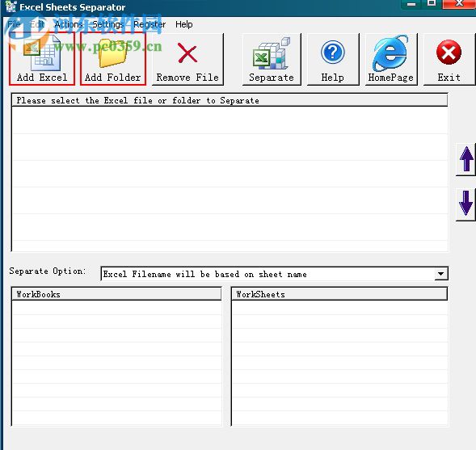476x450 pixels.
Task: Open the File menu
Action: click(14, 24)
